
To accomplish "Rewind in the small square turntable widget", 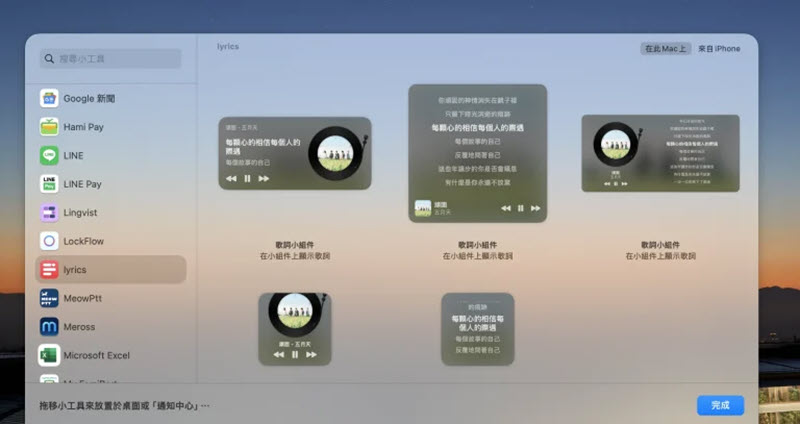I will (x=279, y=354).
